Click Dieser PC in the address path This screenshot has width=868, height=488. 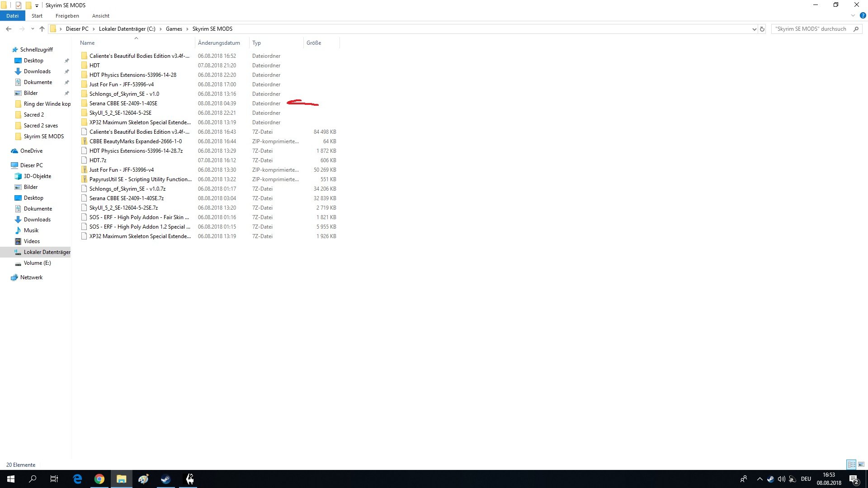point(77,29)
